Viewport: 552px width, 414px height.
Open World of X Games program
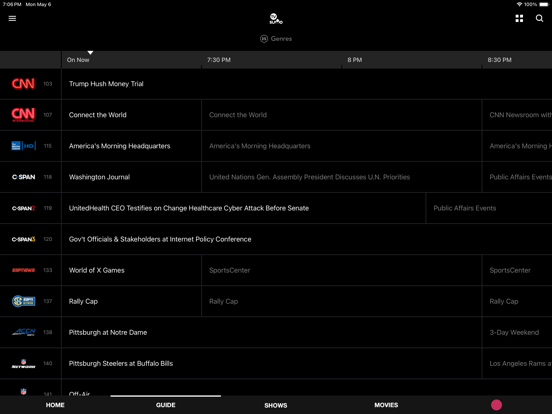131,270
